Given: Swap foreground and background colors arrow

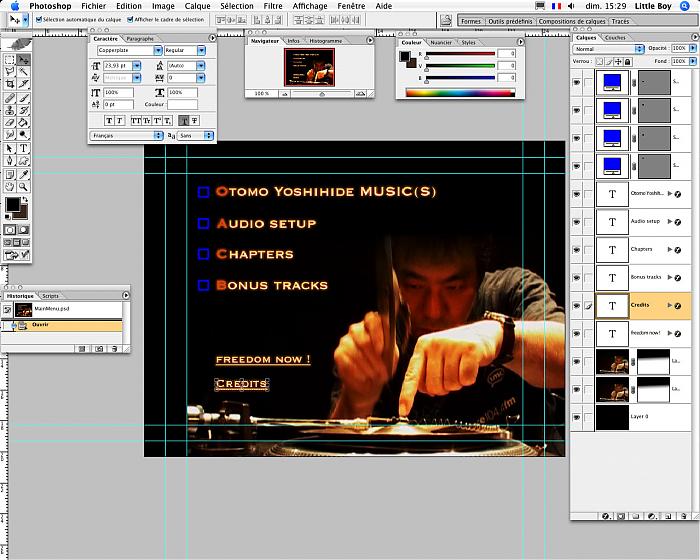Looking at the screenshot, I should click(x=25, y=200).
